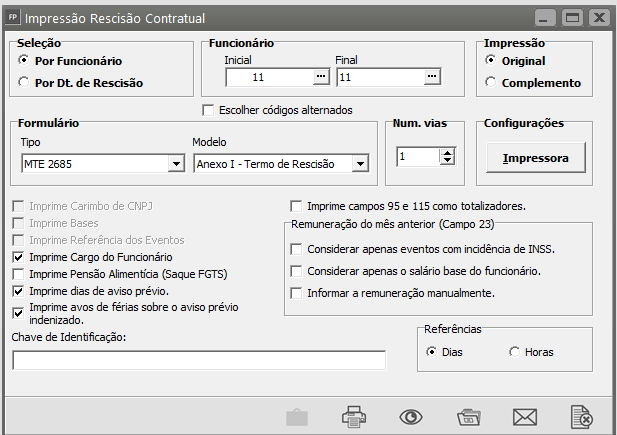Choose Horas as reference

[x=515, y=352]
